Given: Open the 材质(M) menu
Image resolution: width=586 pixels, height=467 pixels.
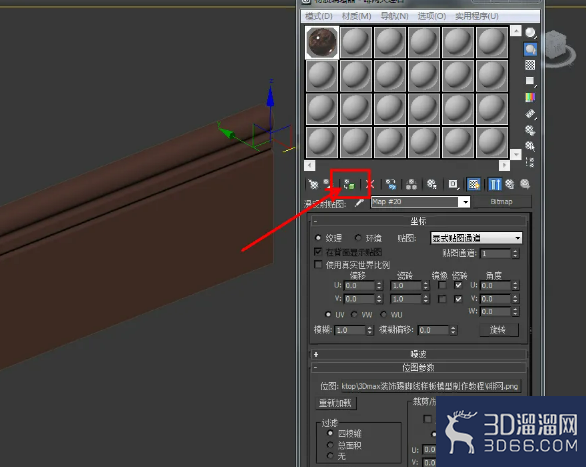Looking at the screenshot, I should pyautogui.click(x=357, y=16).
